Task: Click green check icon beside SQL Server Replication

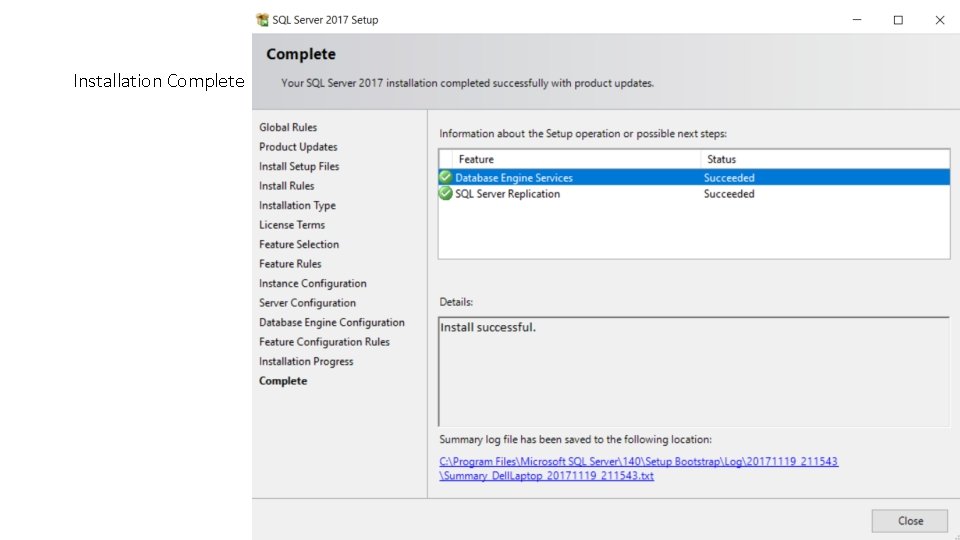Action: point(446,193)
